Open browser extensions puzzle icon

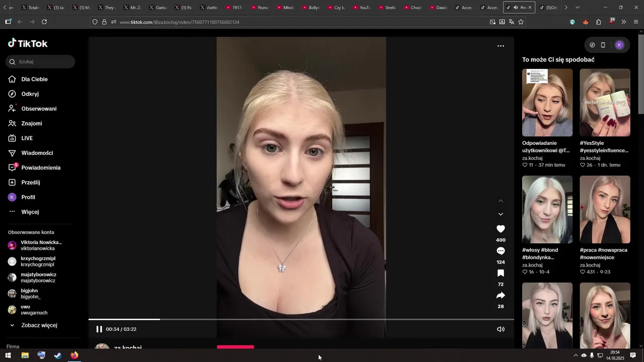[x=598, y=22]
